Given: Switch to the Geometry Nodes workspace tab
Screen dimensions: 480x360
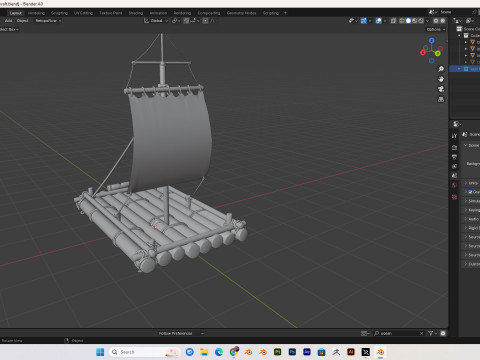Looking at the screenshot, I should (241, 13).
